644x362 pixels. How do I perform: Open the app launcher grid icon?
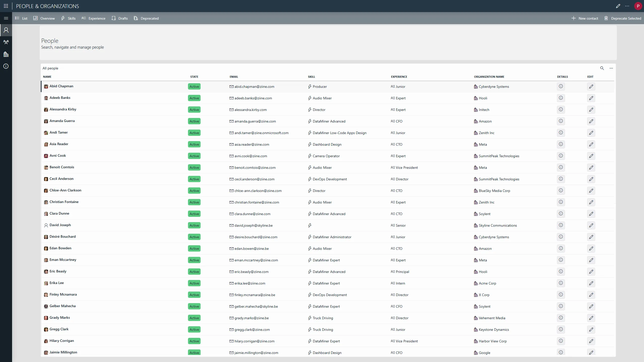click(6, 6)
